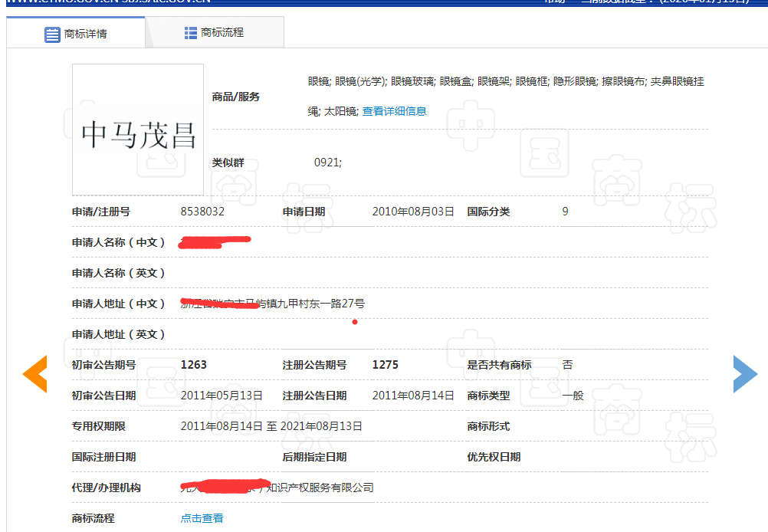Click the 商标类型 value 一般
This screenshot has width=768, height=532.
coord(573,396)
